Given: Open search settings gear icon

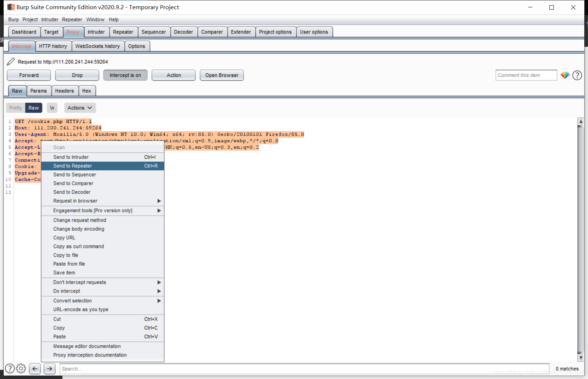Looking at the screenshot, I should tap(21, 368).
